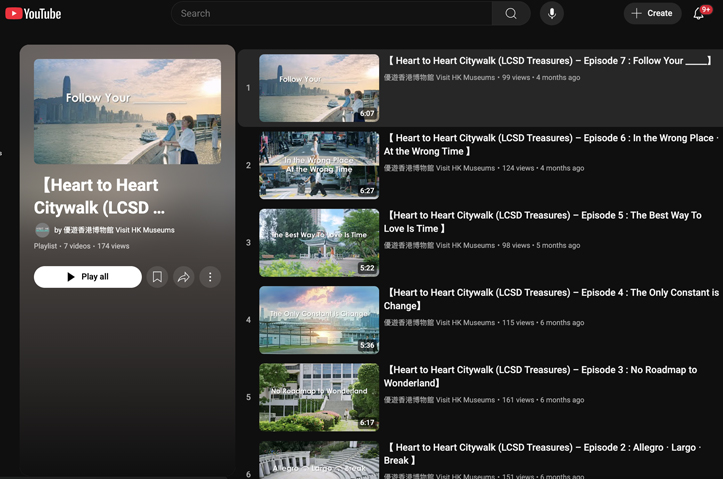Open Episode 7 video thumbnail

[x=319, y=88]
